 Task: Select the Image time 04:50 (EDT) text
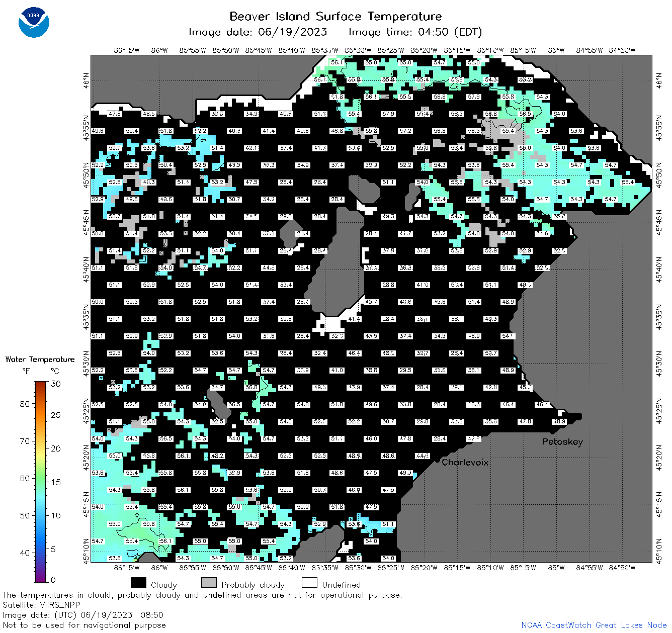pyautogui.click(x=415, y=32)
